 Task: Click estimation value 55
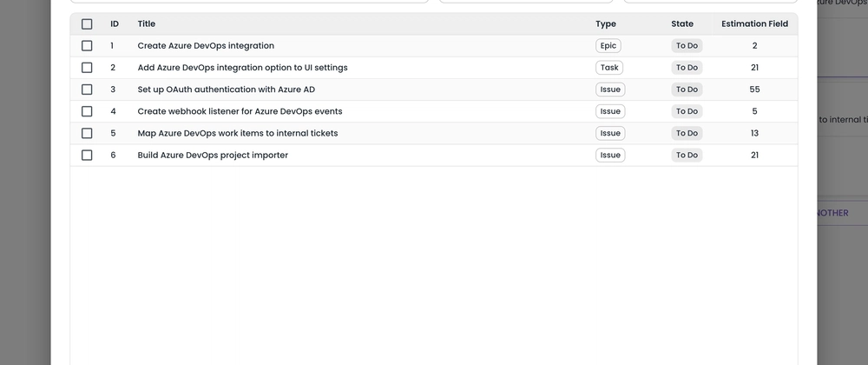click(754, 90)
